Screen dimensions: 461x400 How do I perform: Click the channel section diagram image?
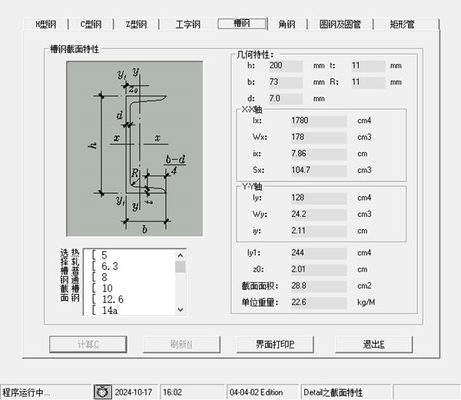pos(135,149)
